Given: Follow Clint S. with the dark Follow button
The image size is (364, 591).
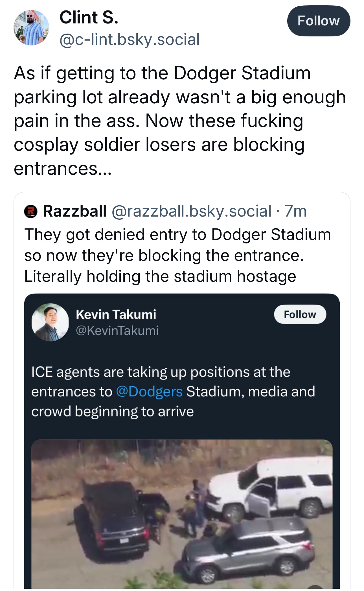Looking at the screenshot, I should click(x=319, y=21).
